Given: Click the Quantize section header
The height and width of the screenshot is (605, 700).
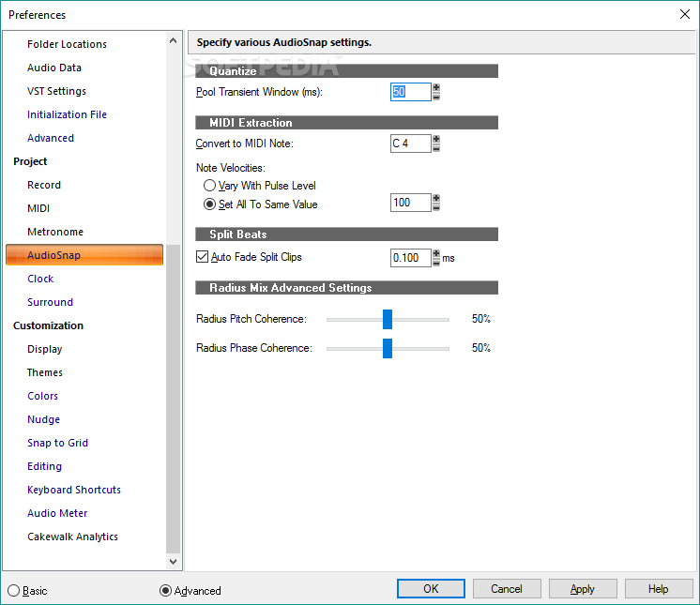Looking at the screenshot, I should [x=346, y=71].
